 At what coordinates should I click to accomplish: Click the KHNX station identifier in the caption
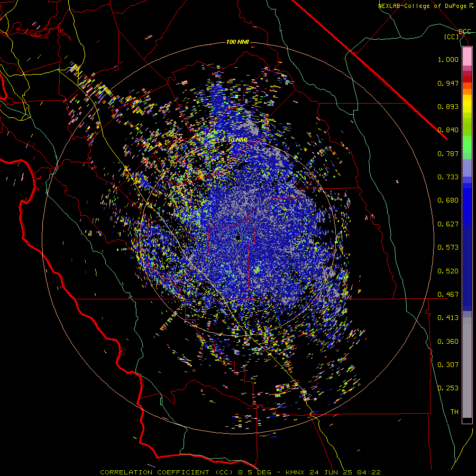[x=296, y=472]
